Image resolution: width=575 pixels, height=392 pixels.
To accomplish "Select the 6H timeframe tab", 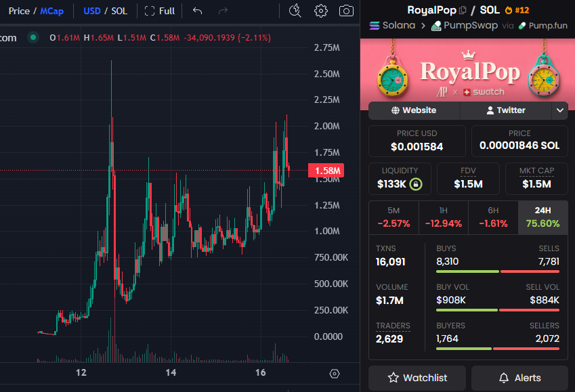I will (x=493, y=217).
